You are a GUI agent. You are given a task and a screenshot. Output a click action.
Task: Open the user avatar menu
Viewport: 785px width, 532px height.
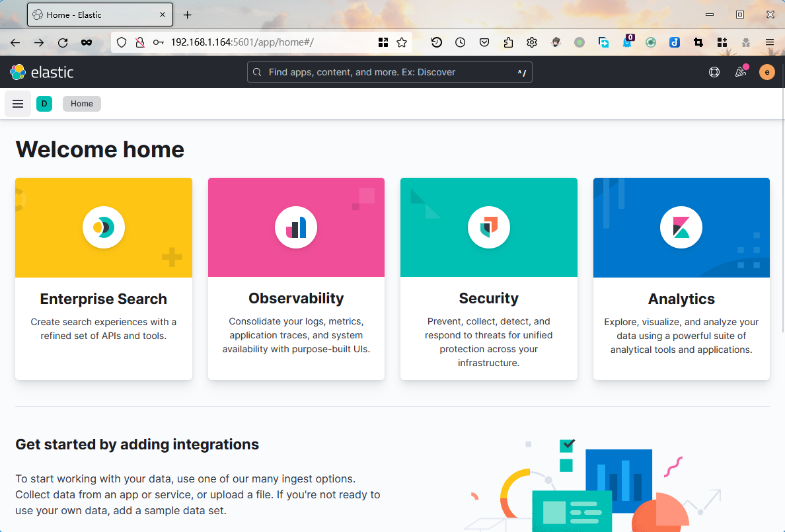coord(766,72)
